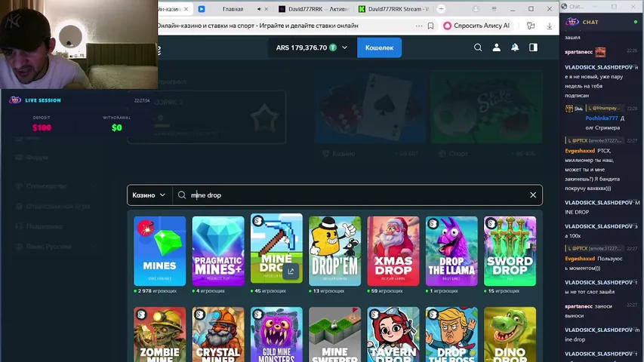This screenshot has height=362, width=644.
Task: Expand the Спонсорство sidebar item
Action: coord(54,186)
